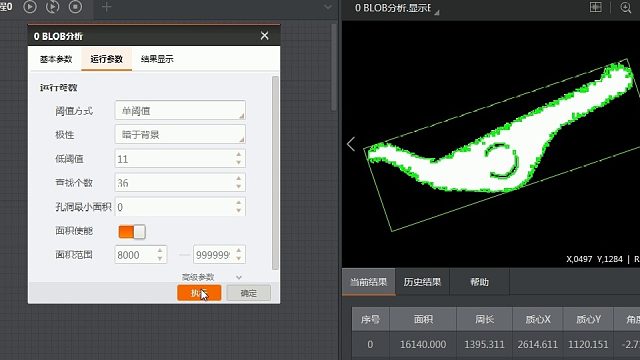Open 阈值方式 dropdown showing 单阈值
The height and width of the screenshot is (360, 640).
click(x=180, y=111)
